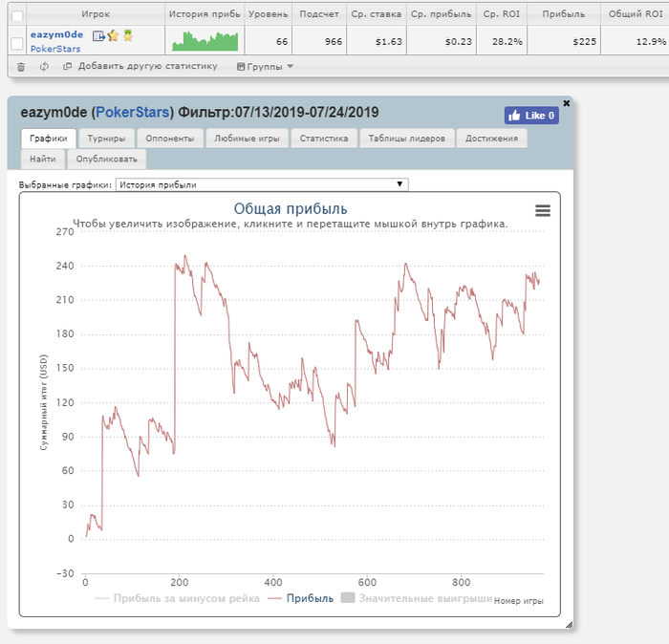Switch to the Статистика tab

click(x=324, y=139)
